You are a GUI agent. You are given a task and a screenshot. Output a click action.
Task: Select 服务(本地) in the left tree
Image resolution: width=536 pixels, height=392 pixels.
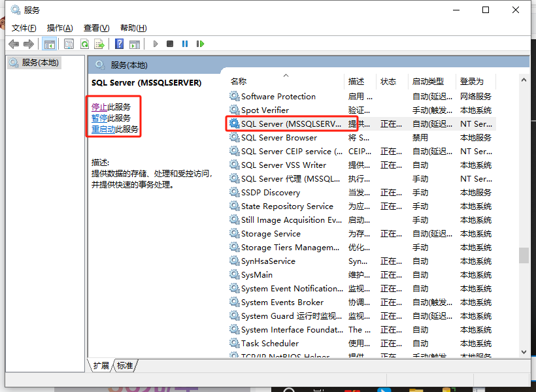[x=34, y=63]
